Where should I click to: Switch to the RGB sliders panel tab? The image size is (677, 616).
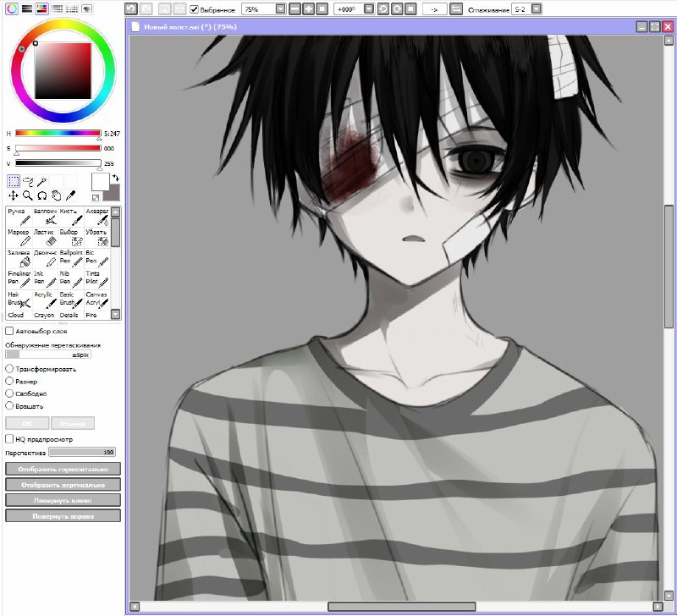[x=25, y=8]
